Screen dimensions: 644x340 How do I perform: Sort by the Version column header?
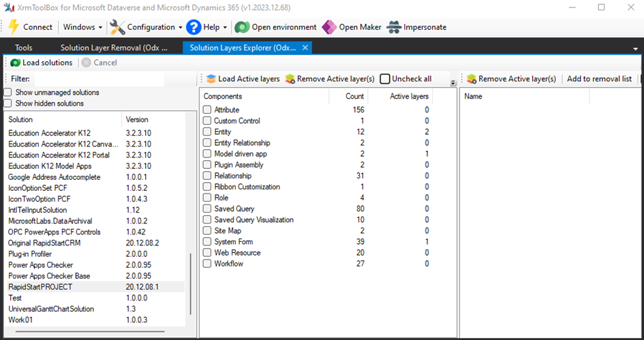tap(153, 119)
